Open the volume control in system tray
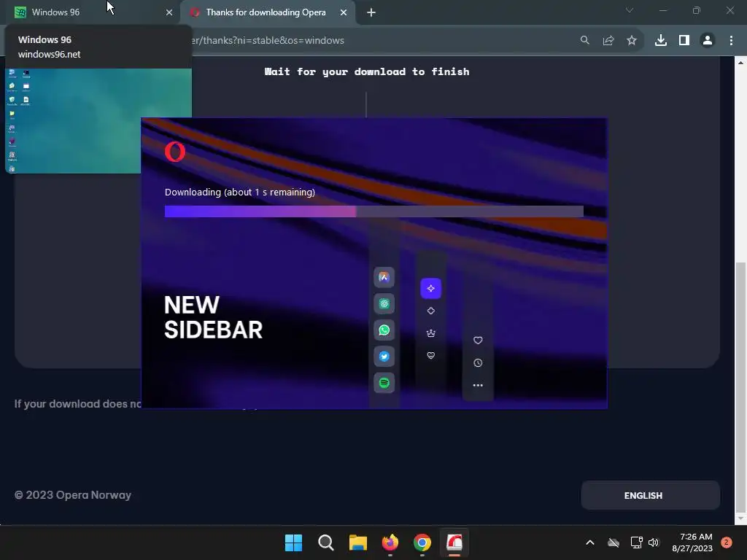 click(654, 542)
